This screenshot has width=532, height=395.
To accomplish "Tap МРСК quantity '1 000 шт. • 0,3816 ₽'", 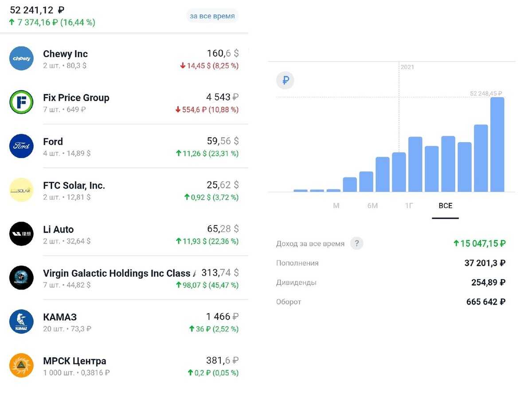I will (76, 373).
